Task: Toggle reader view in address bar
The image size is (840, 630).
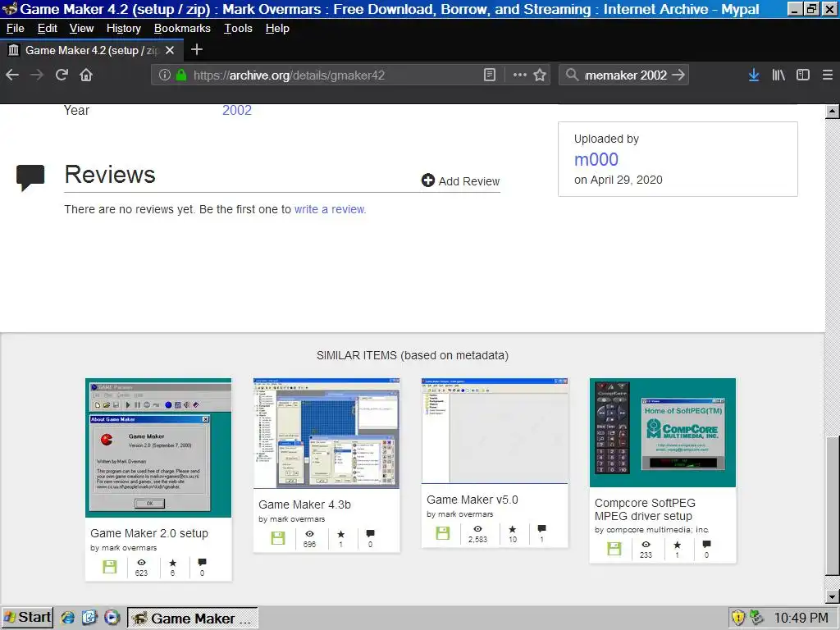Action: 489,75
